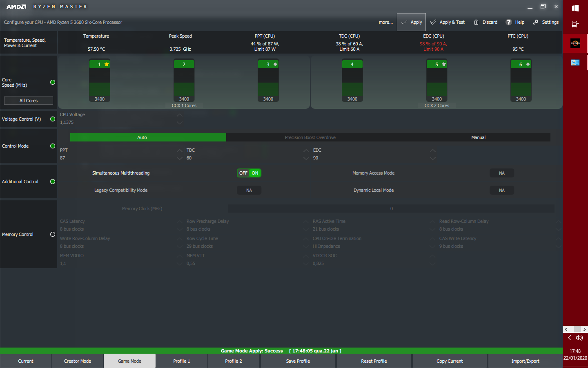Select the Precision Boost Overdrive mode
This screenshot has width=588, height=368.
point(310,137)
